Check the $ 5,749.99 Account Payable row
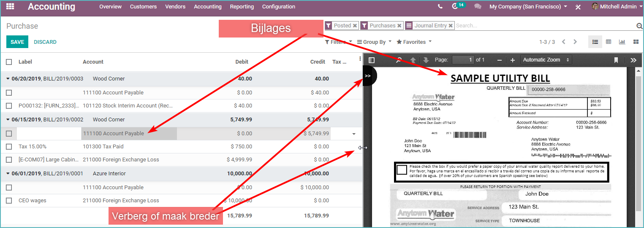This screenshot has width=644, height=228. 9,134
